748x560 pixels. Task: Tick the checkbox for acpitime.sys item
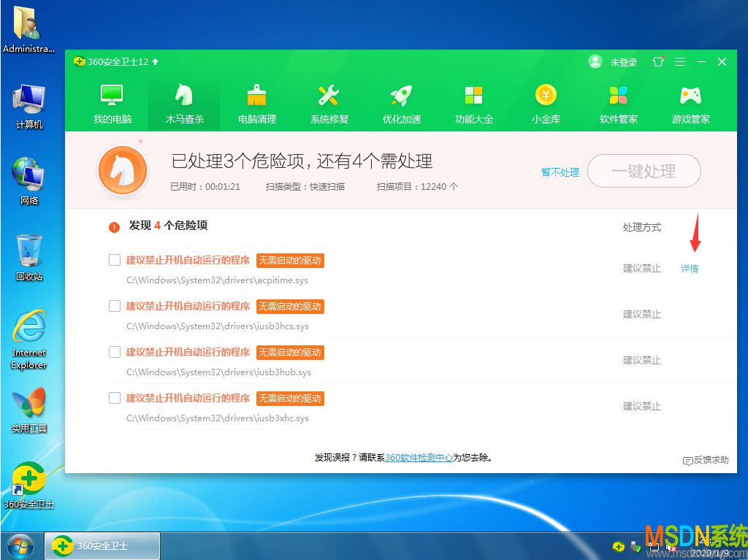click(115, 260)
